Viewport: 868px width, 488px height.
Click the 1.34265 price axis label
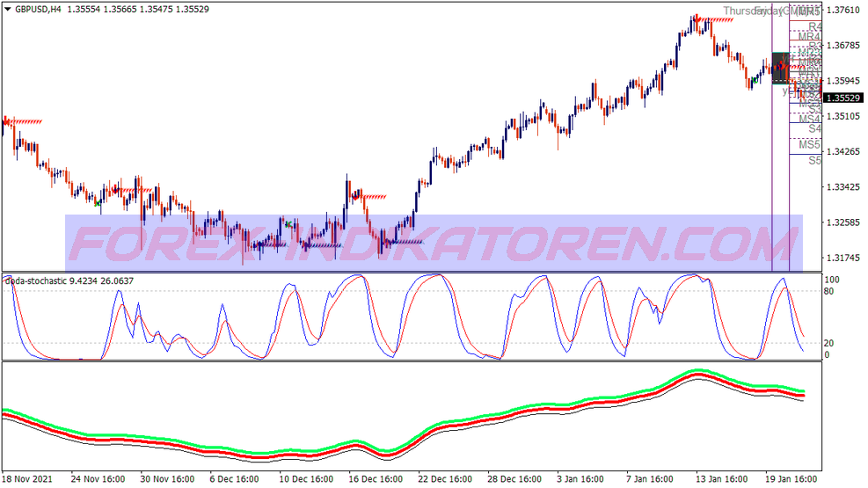tap(843, 151)
